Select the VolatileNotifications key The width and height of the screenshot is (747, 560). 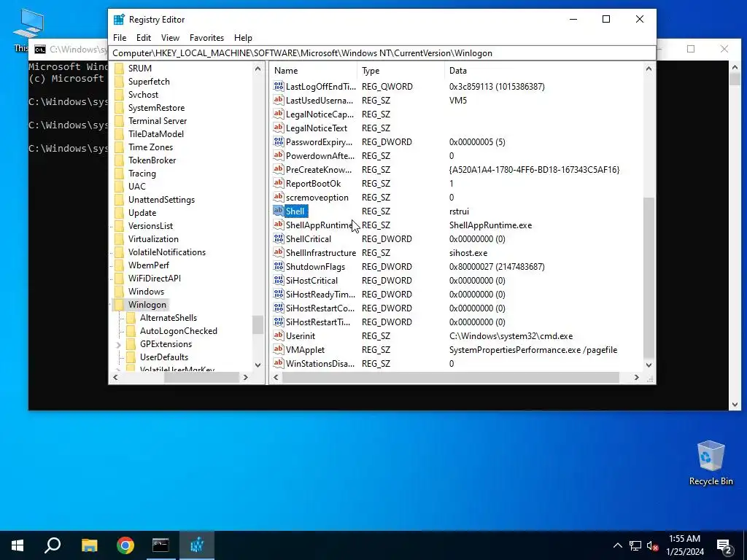coord(167,252)
